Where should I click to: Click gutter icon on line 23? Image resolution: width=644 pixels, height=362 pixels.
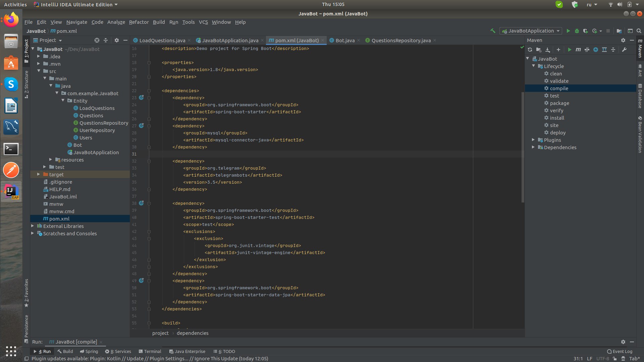141,98
